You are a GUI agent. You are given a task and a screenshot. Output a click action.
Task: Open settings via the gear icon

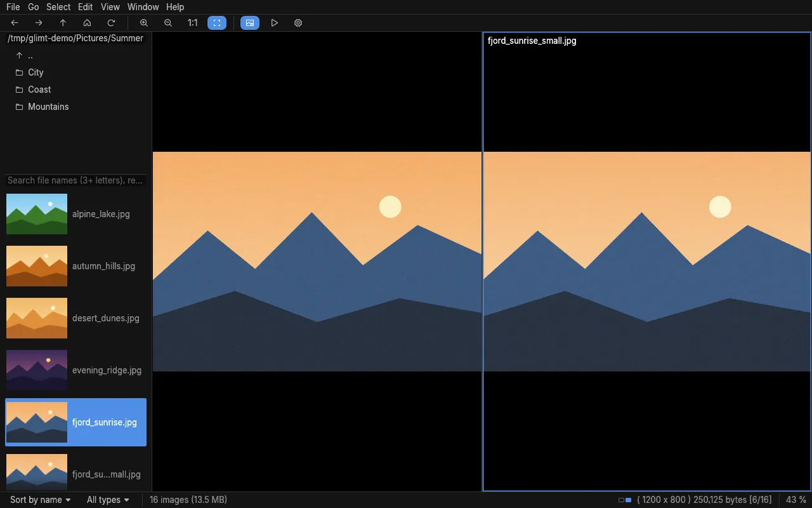click(x=298, y=23)
